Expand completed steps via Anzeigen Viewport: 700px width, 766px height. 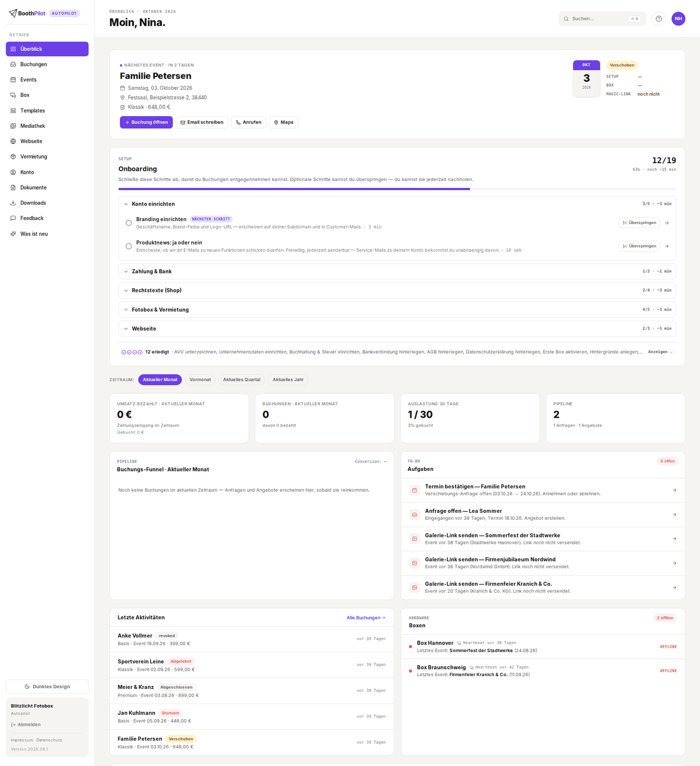[660, 352]
